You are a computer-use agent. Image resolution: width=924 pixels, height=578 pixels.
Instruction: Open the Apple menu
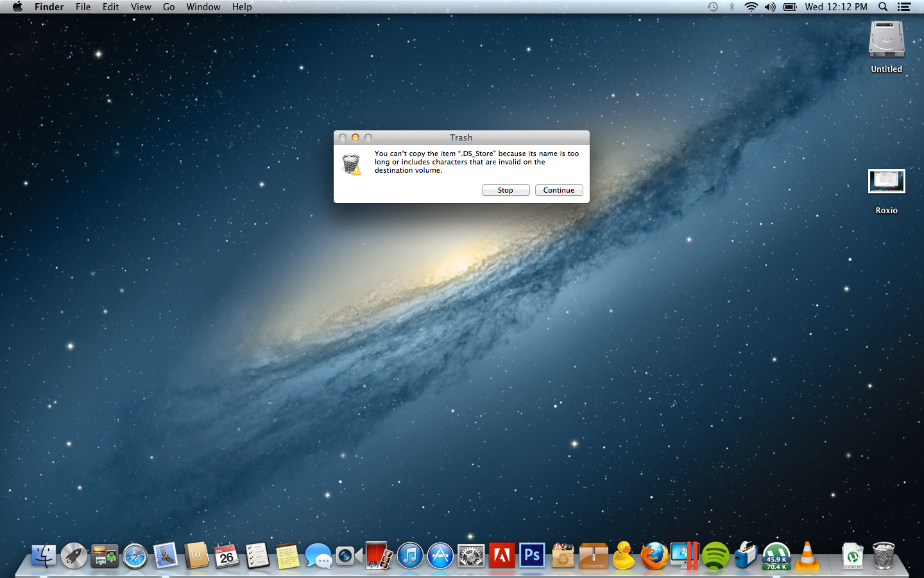coord(17,7)
